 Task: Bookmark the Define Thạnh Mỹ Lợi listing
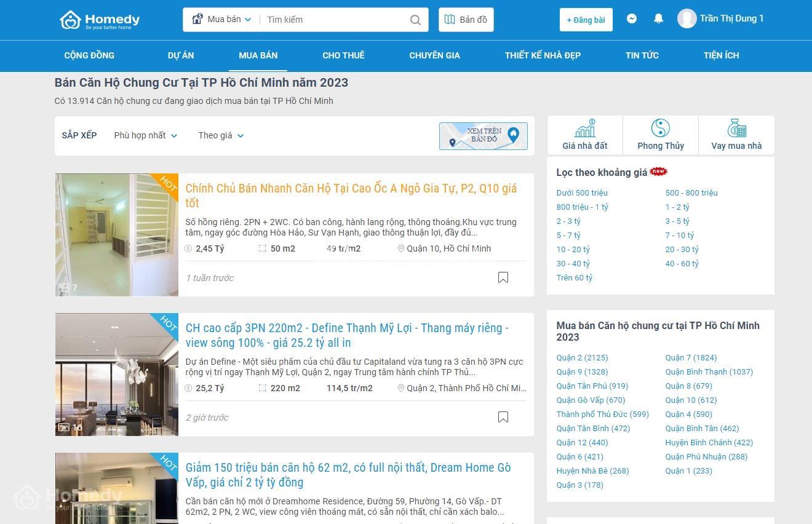[503, 417]
